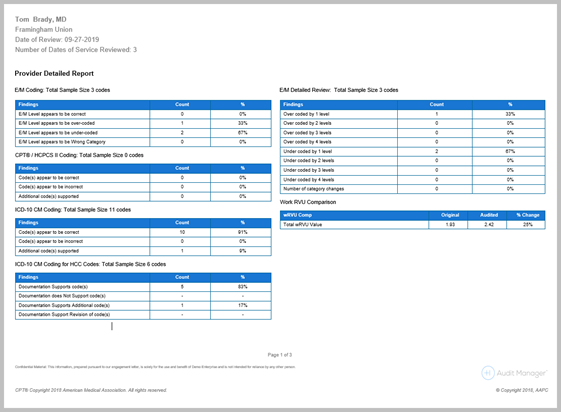Select the Number of category changes row
Screen dimensions: 561x412
413,188
